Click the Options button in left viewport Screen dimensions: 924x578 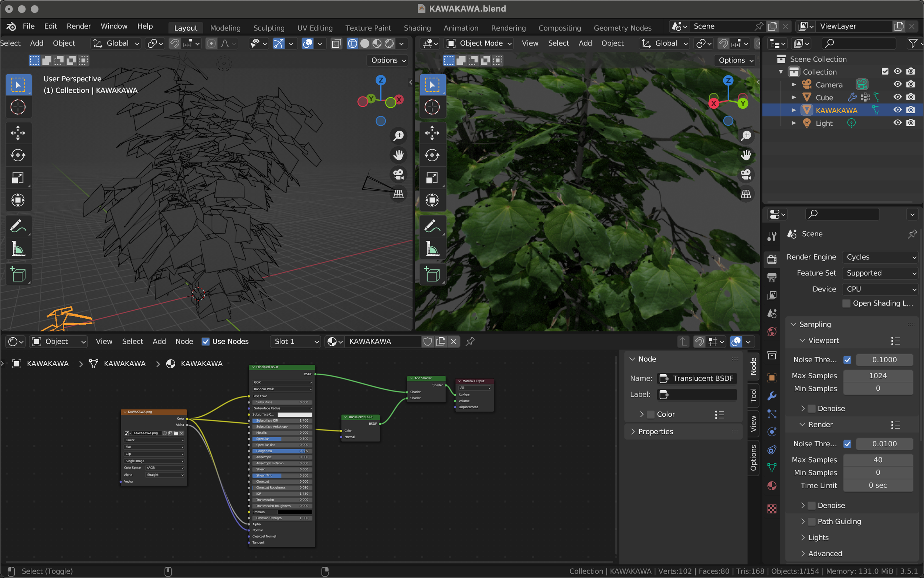[388, 60]
